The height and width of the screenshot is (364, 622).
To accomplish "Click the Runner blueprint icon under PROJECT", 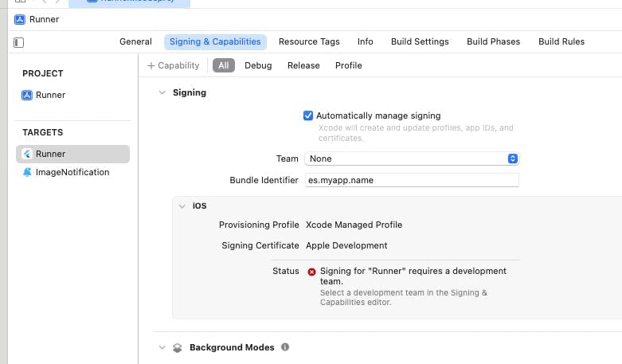I will pos(27,95).
